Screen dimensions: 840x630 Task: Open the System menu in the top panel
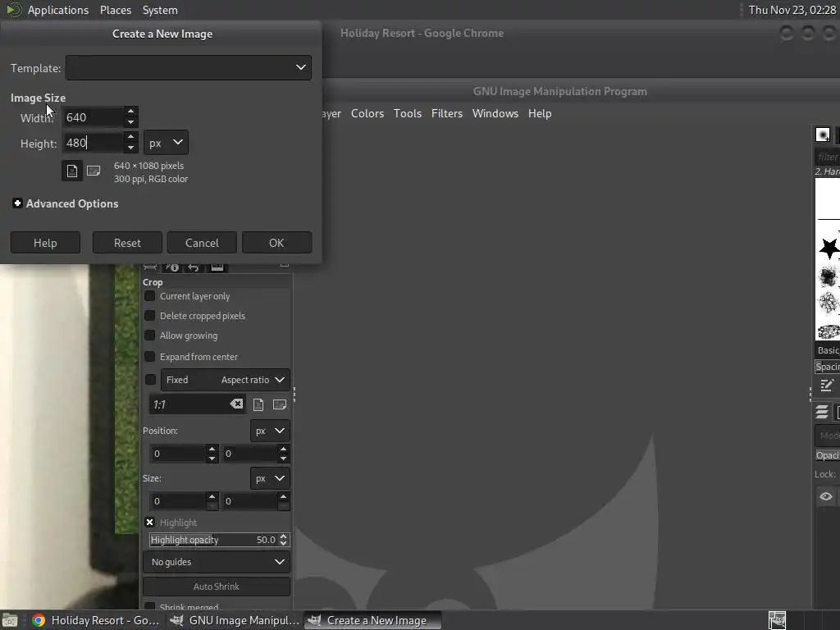(x=160, y=10)
